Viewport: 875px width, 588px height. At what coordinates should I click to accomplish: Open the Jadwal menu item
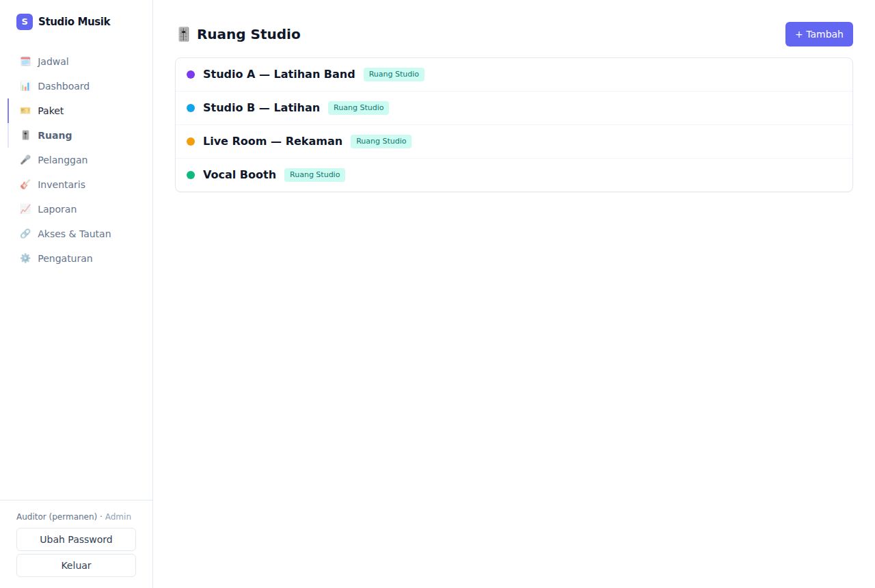pyautogui.click(x=76, y=62)
